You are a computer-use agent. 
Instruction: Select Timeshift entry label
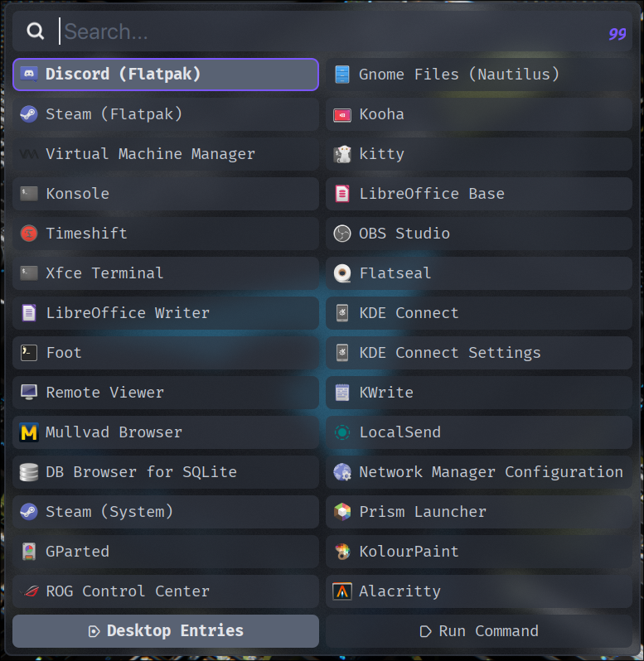click(86, 233)
